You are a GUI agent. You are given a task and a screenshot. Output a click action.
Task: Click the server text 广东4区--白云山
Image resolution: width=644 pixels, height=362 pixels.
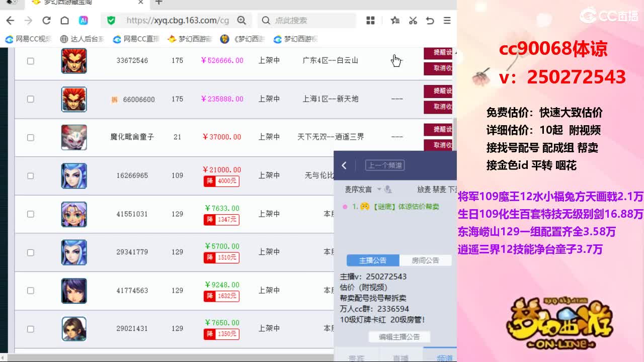click(x=330, y=60)
